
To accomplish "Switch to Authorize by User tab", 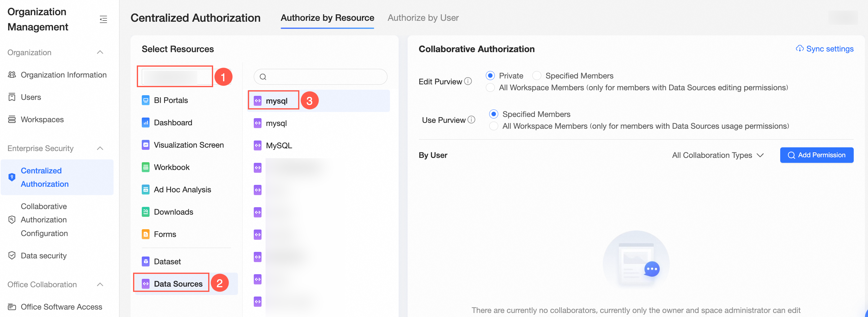I will point(423,18).
